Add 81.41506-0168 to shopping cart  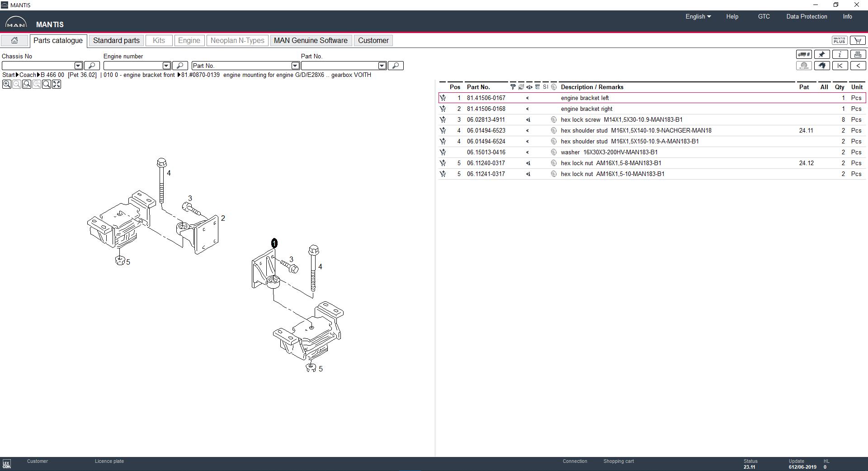click(443, 109)
